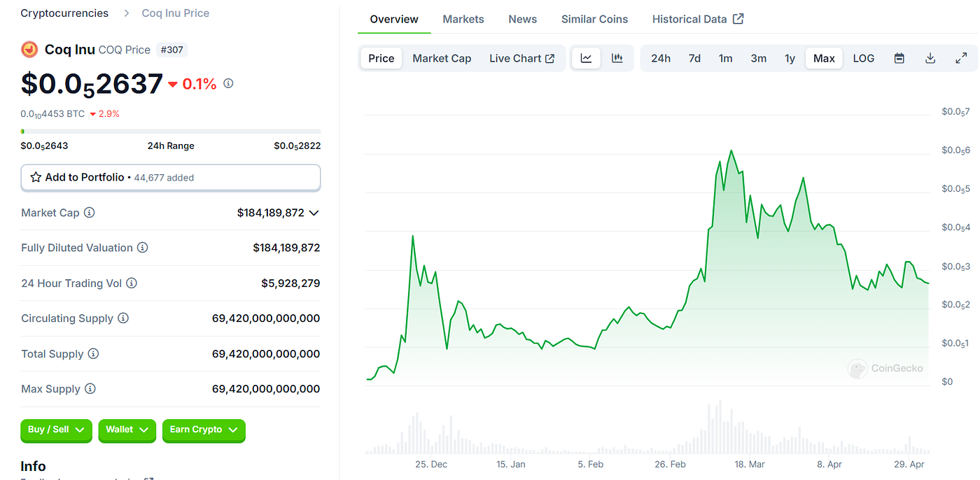Click the Max Supply info icon

pos(90,389)
